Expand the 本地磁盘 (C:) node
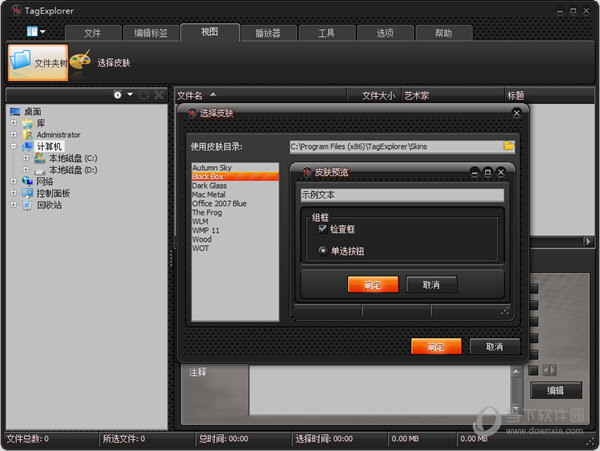 (x=26, y=158)
